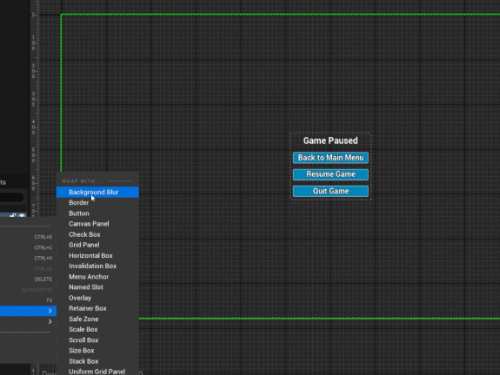Expand the submenu arrow below highlighted row
500x375 pixels.
[28, 321]
